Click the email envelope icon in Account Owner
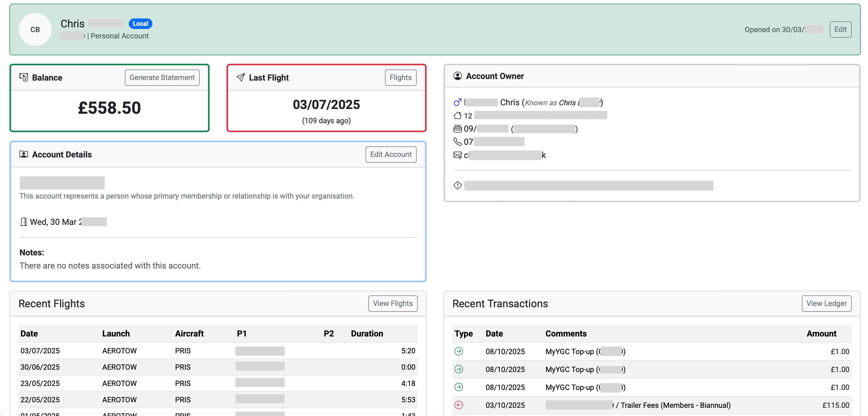 point(458,155)
